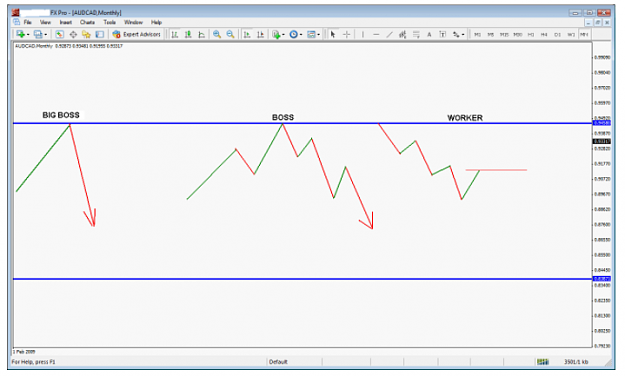
Task: Expand the Profiles dropdown arrow
Action: (x=45, y=35)
